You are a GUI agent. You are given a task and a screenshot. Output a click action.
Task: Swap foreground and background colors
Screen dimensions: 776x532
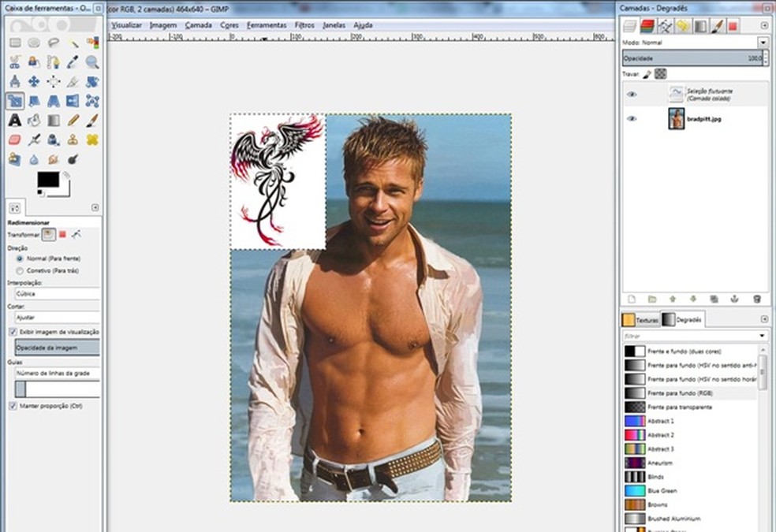[x=65, y=175]
